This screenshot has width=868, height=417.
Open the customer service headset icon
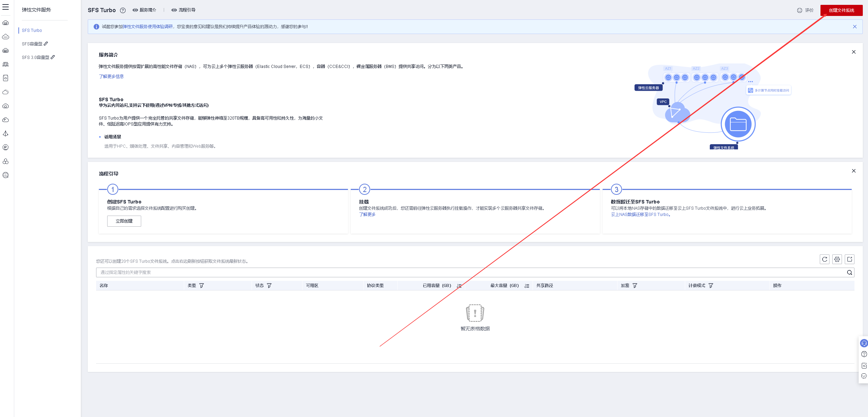tap(864, 343)
